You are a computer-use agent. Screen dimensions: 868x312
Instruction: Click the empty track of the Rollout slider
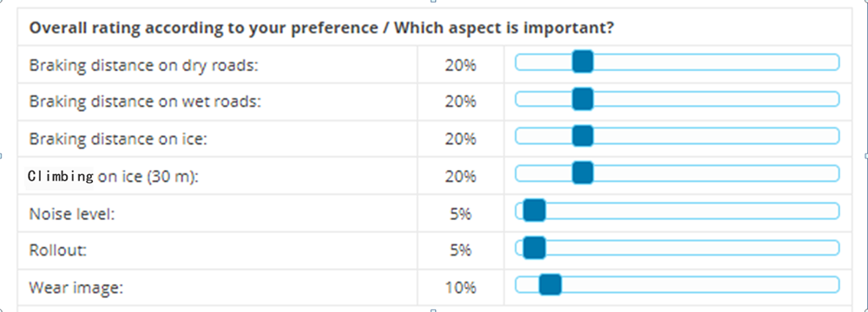pyautogui.click(x=692, y=249)
